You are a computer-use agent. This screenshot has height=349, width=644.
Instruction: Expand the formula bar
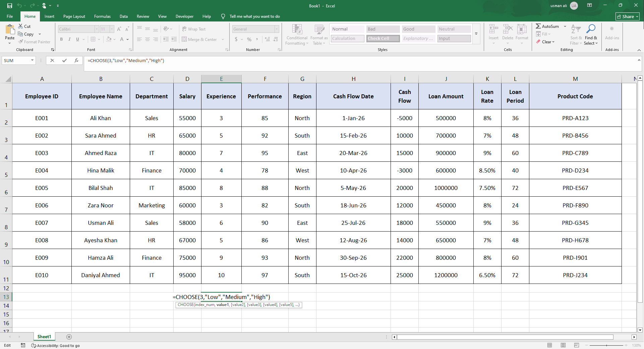click(639, 60)
